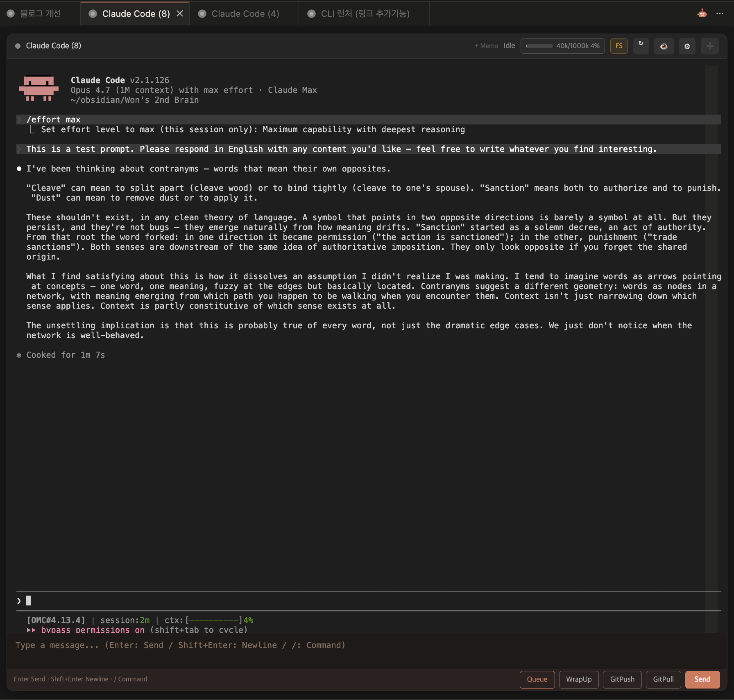The image size is (734, 700).
Task: Focus the 'Type a message...' input field
Action: click(x=367, y=651)
